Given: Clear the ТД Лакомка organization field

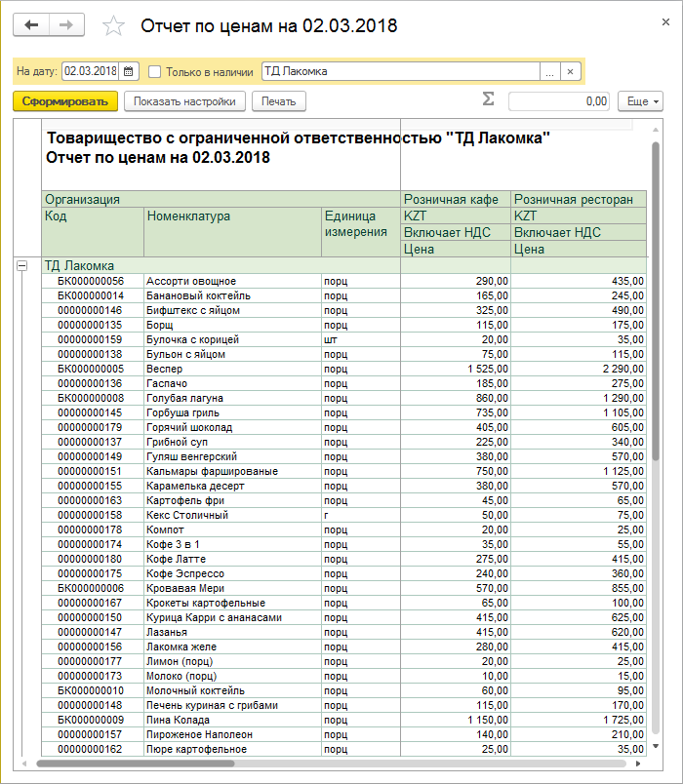Looking at the screenshot, I should click(x=571, y=71).
